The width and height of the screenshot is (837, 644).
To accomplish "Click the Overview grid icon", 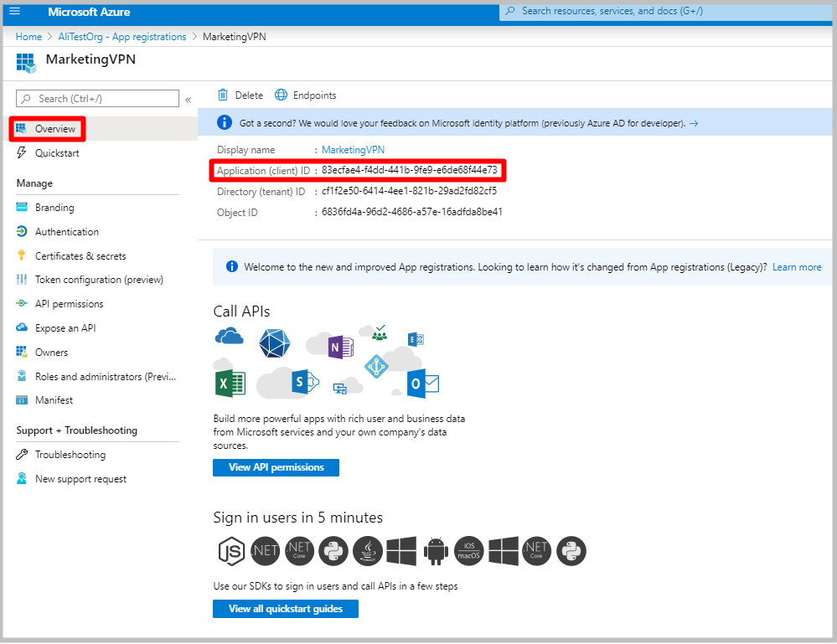I will click(21, 129).
